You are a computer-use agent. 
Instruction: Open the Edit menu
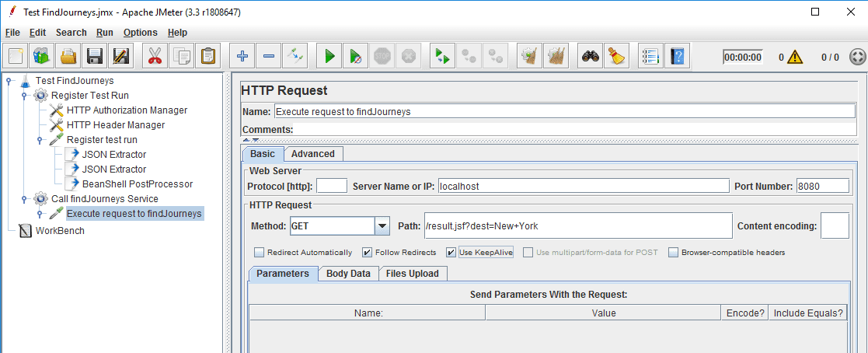pyautogui.click(x=37, y=33)
